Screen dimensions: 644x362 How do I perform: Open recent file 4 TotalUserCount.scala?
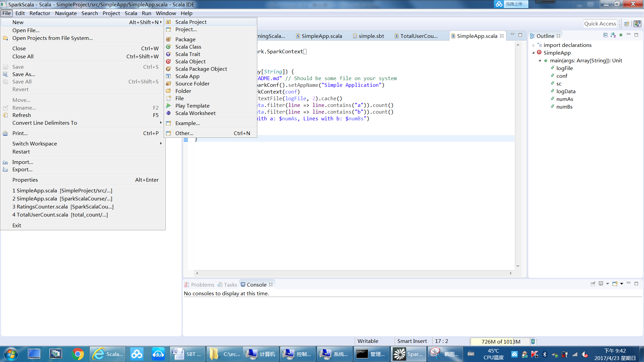(83, 215)
